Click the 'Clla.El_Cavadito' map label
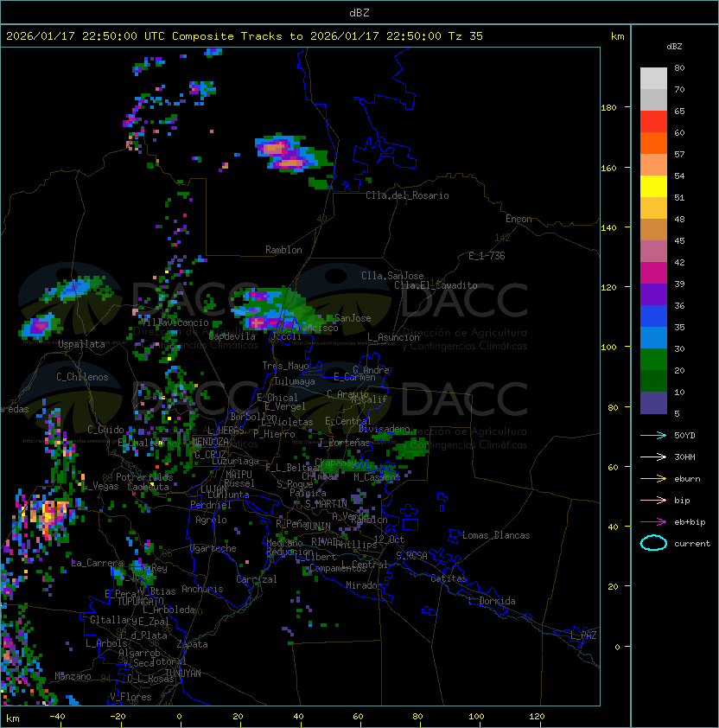The height and width of the screenshot is (728, 719). 436,285
